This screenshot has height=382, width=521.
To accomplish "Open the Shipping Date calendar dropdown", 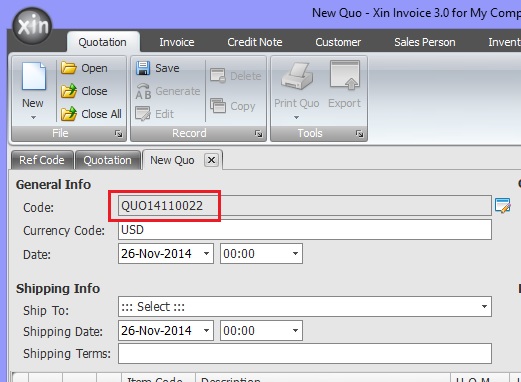I will click(206, 330).
